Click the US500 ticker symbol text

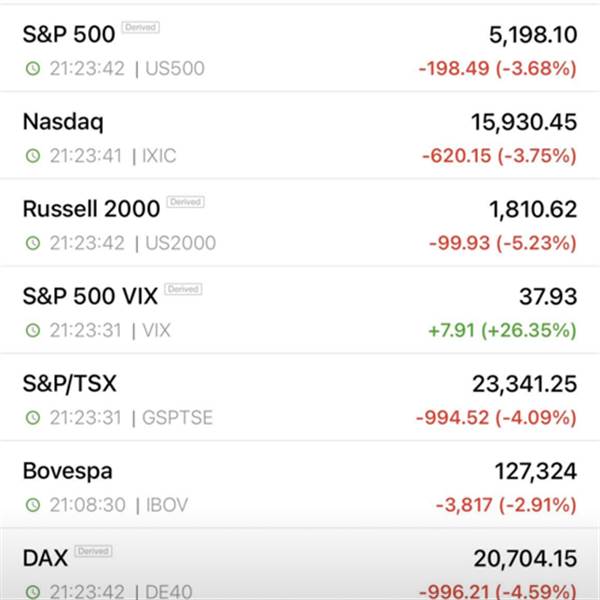click(175, 68)
